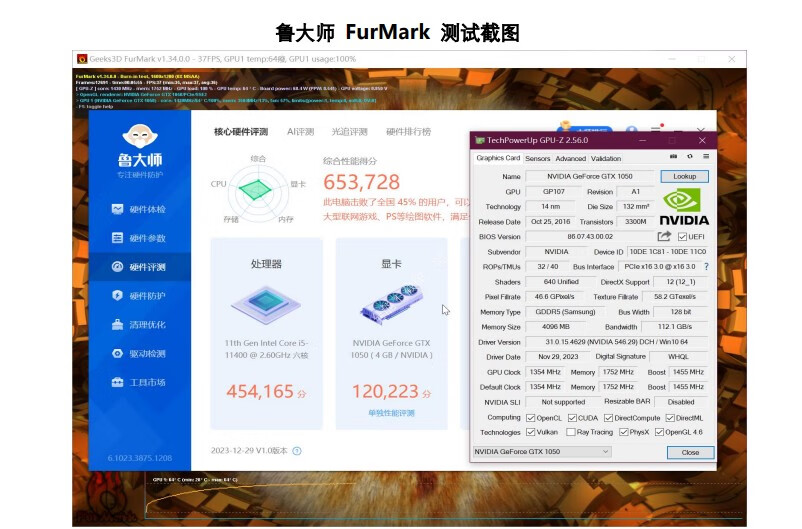Click GPU-Z screenshot camera icon
This screenshot has height=529, width=802.
point(674,157)
